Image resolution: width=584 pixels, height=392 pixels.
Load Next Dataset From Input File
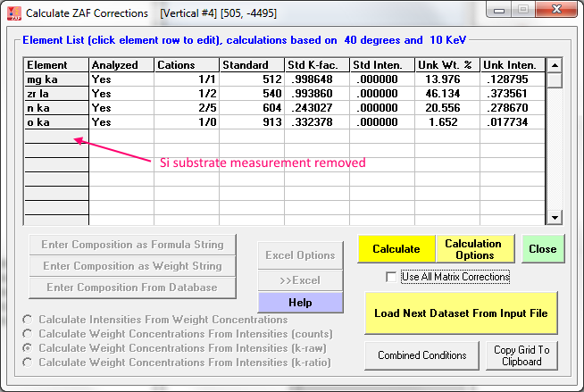tap(461, 313)
